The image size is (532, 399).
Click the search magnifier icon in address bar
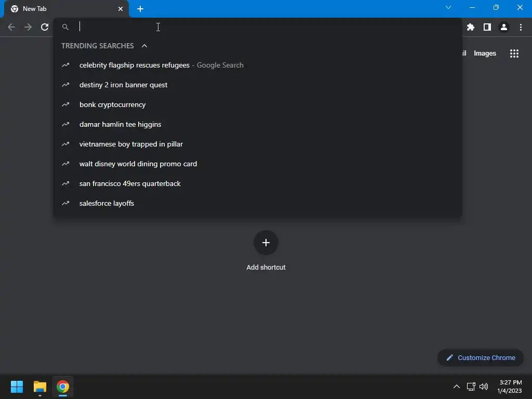(65, 27)
